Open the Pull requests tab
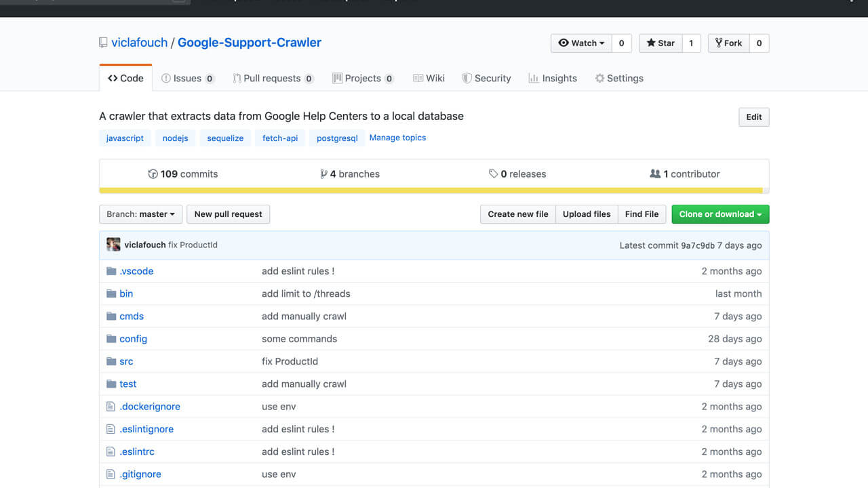 (x=273, y=78)
